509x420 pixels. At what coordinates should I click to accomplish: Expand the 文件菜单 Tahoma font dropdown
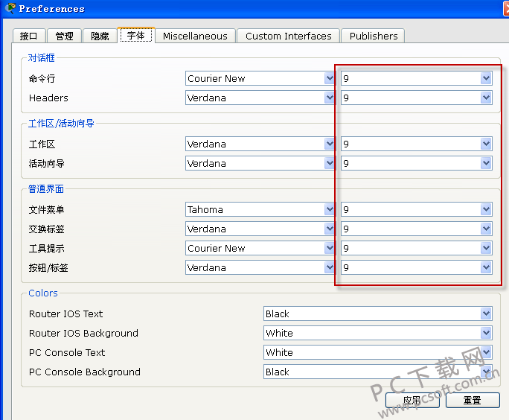(260, 209)
